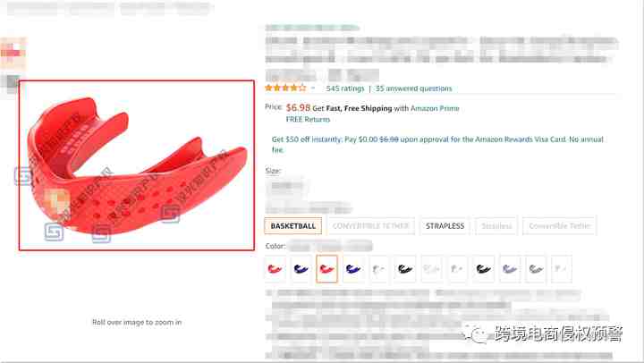Pick the first black mouthguard color swatch
644x363 pixels.
(x=405, y=269)
